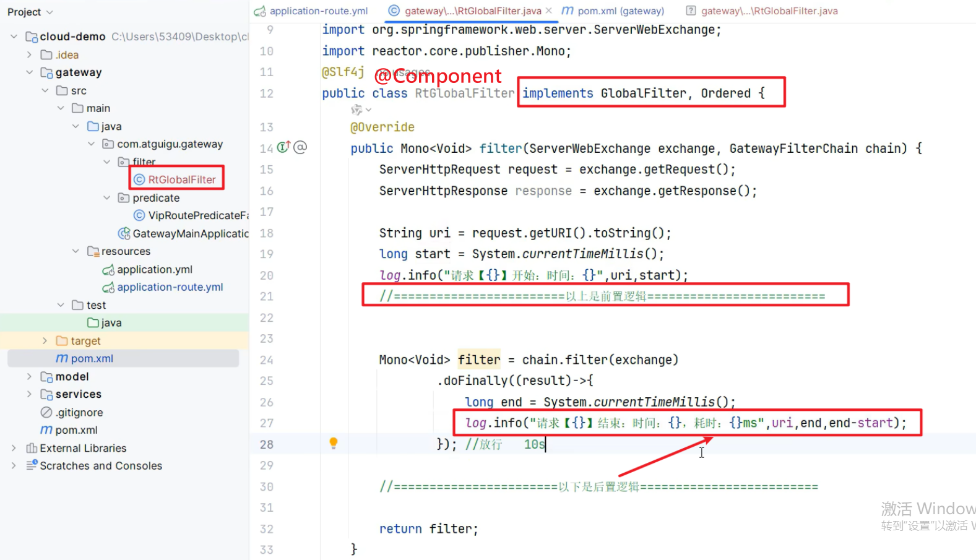This screenshot has height=560, width=976.
Task: Expand the target folder
Action: [45, 341]
